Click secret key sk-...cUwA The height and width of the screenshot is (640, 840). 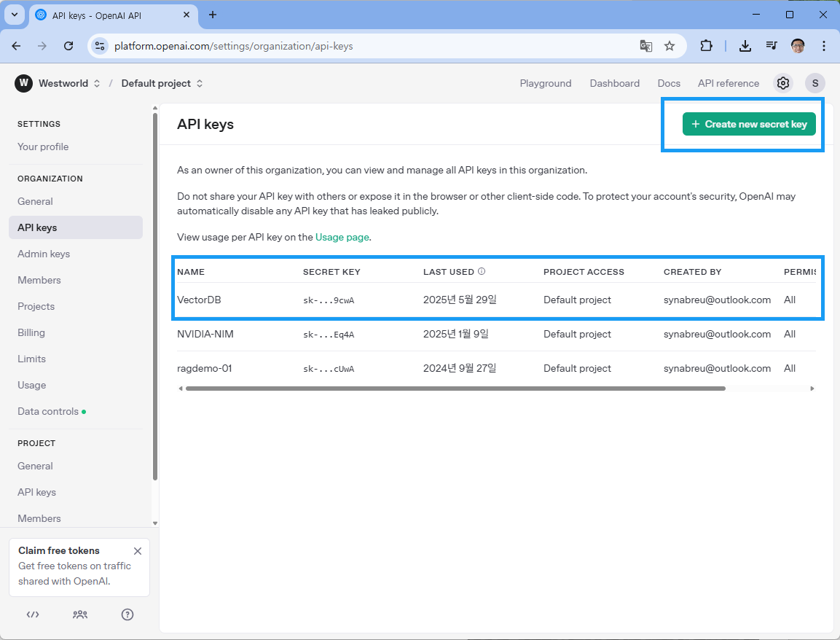tap(329, 370)
